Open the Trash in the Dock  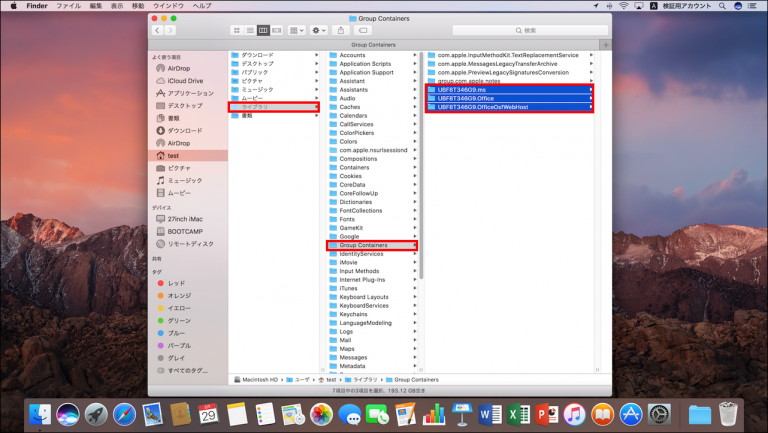[x=728, y=414]
